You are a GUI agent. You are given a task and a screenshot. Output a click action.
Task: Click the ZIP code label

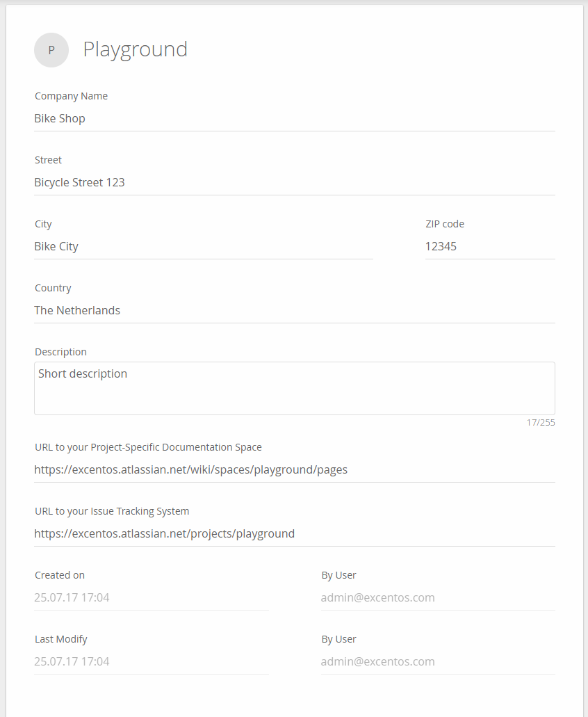pos(445,224)
